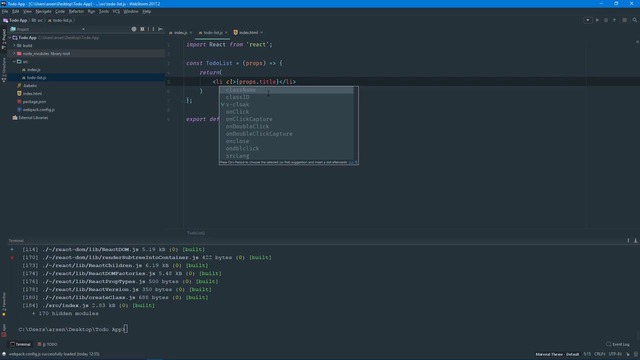Open the Code menu
This screenshot has height=360, width=640.
click(x=60, y=11)
